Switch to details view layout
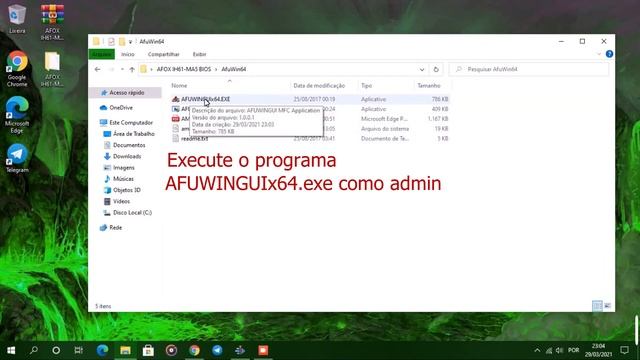Viewport: 640px width, 360px height. [597, 306]
